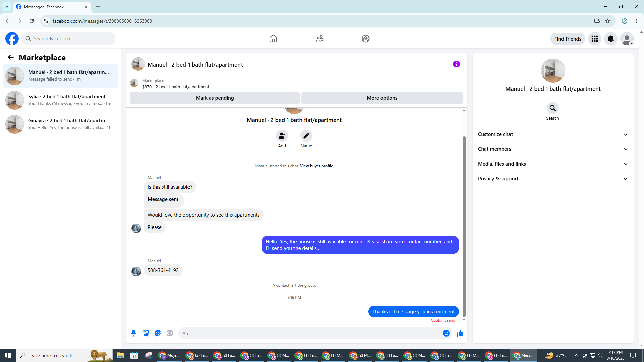This screenshot has height=362, width=644.
Task: Send a thumbs-up like
Action: tap(460, 333)
